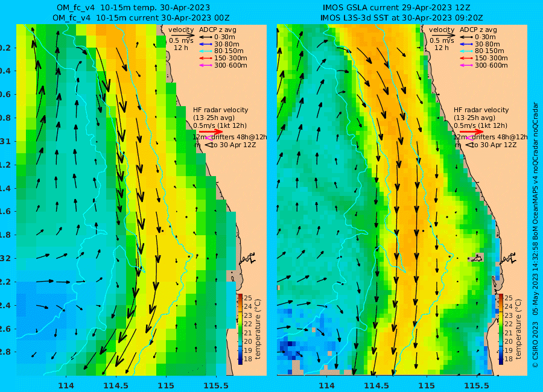
Task: Click the 'temperature (°C)' label in OM_fc_v4 panel
Action: point(258,329)
